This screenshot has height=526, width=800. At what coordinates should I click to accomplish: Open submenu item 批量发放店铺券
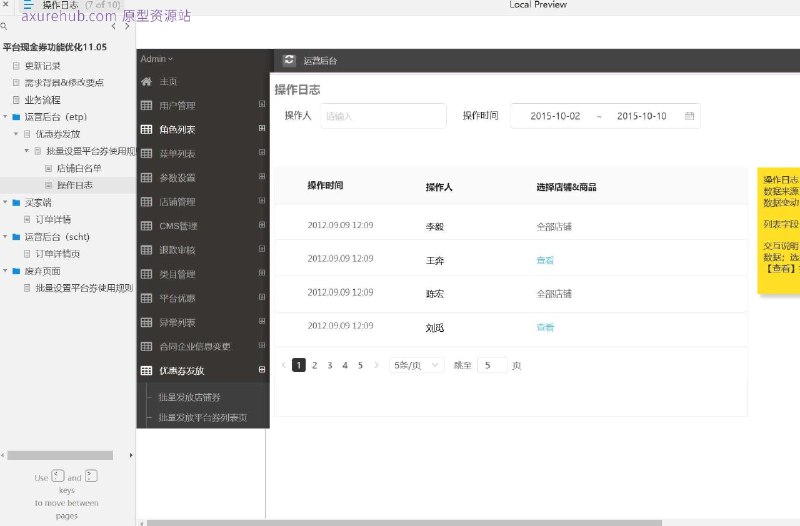pyautogui.click(x=189, y=397)
